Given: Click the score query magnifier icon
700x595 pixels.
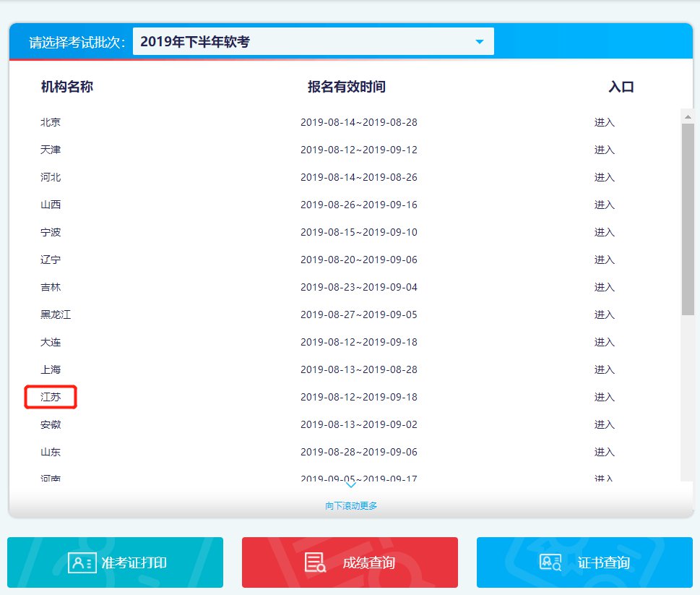Looking at the screenshot, I should coord(315,562).
